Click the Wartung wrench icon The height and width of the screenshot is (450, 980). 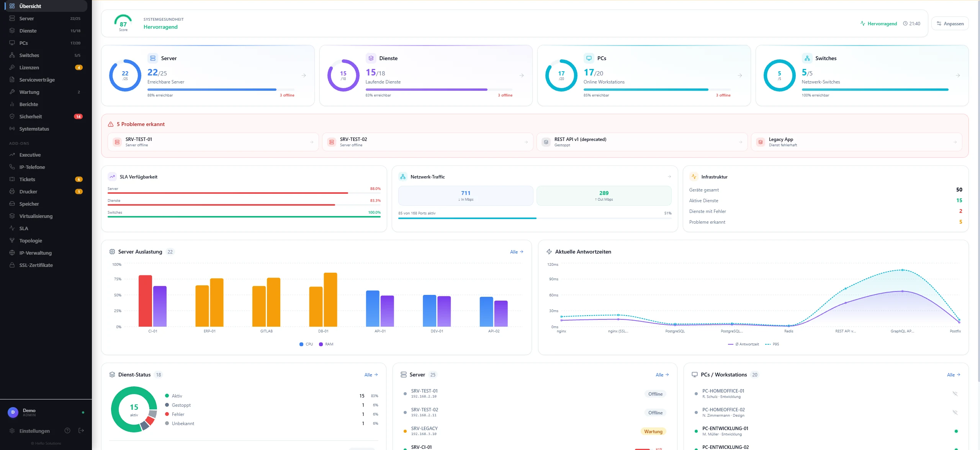point(12,92)
